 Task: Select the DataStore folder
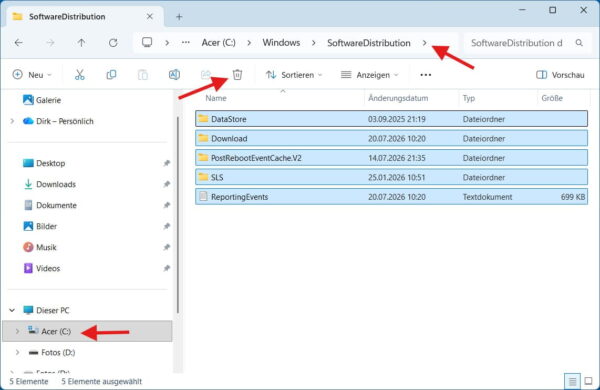[x=391, y=119]
